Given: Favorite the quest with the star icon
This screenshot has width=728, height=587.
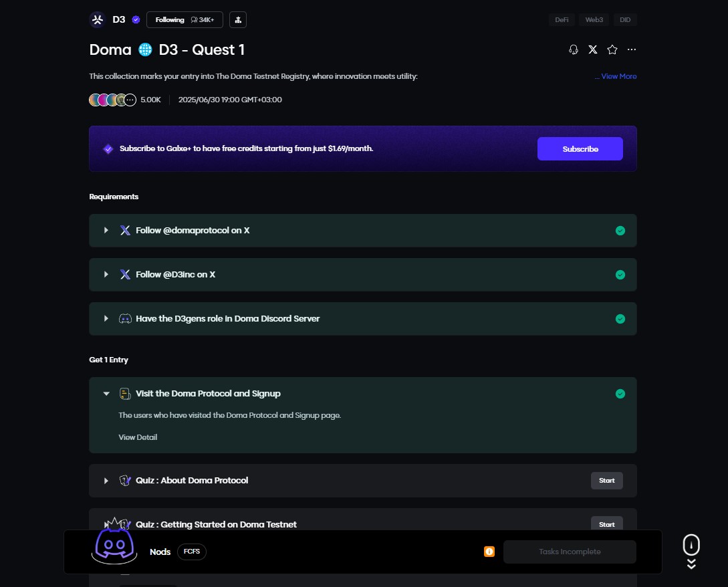Looking at the screenshot, I should tap(612, 49).
